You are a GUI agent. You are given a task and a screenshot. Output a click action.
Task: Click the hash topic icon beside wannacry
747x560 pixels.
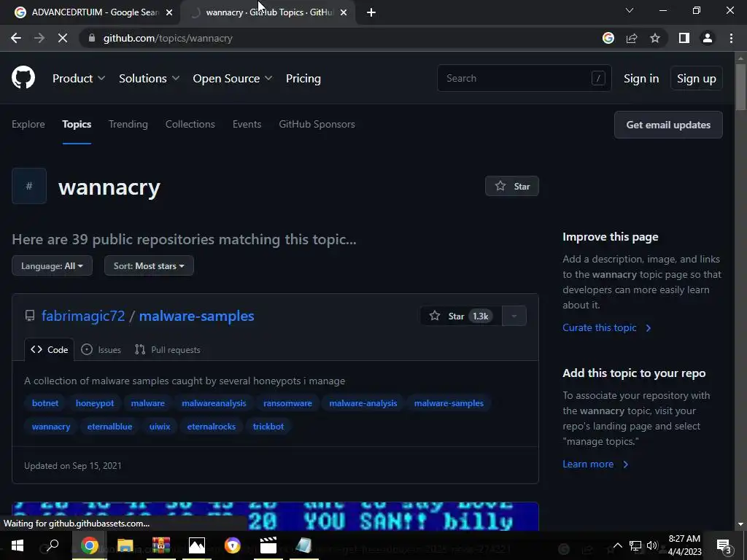tap(29, 186)
